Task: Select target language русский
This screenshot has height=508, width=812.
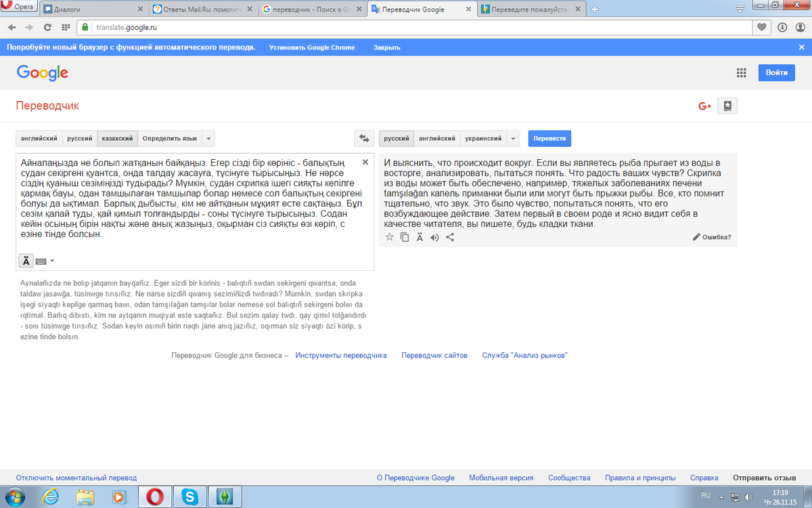Action: (x=397, y=138)
